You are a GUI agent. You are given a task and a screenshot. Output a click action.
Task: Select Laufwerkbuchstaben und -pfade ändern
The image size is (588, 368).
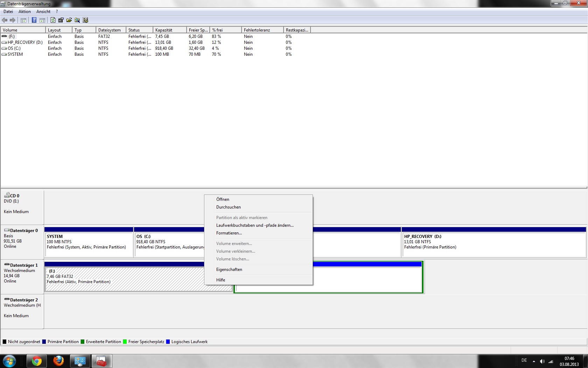258,225
